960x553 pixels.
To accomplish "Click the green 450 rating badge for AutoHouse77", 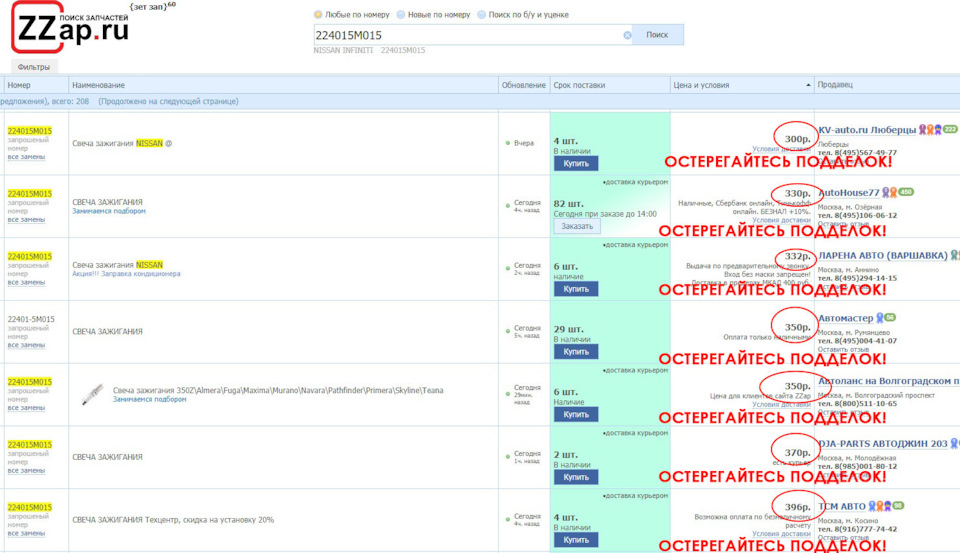I will click(906, 192).
